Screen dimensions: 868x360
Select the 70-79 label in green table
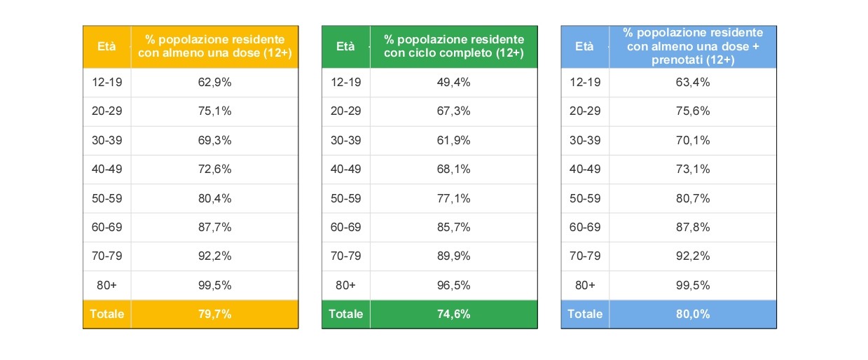tap(346, 256)
